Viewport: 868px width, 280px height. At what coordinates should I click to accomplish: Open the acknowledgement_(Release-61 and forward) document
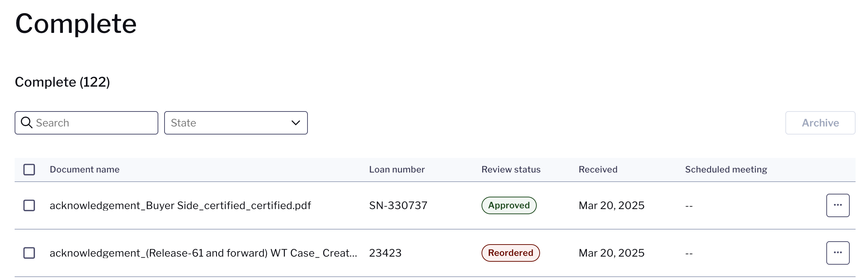coord(203,253)
